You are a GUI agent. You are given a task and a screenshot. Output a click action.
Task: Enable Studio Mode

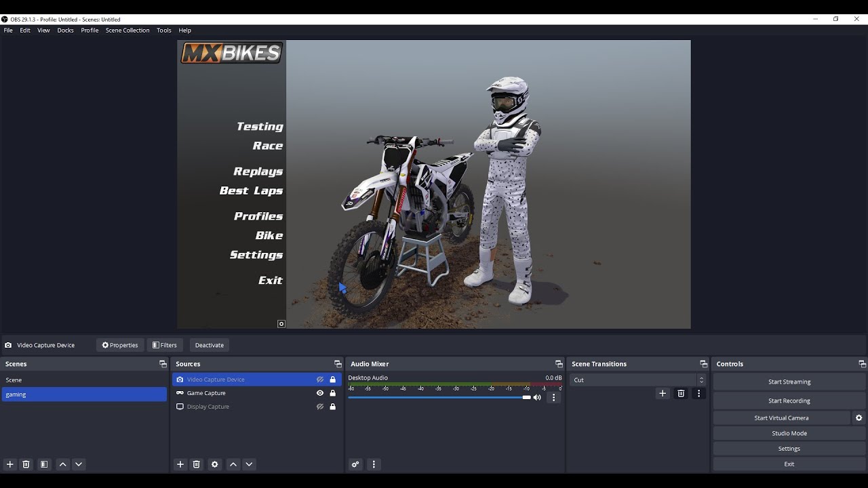pos(789,433)
